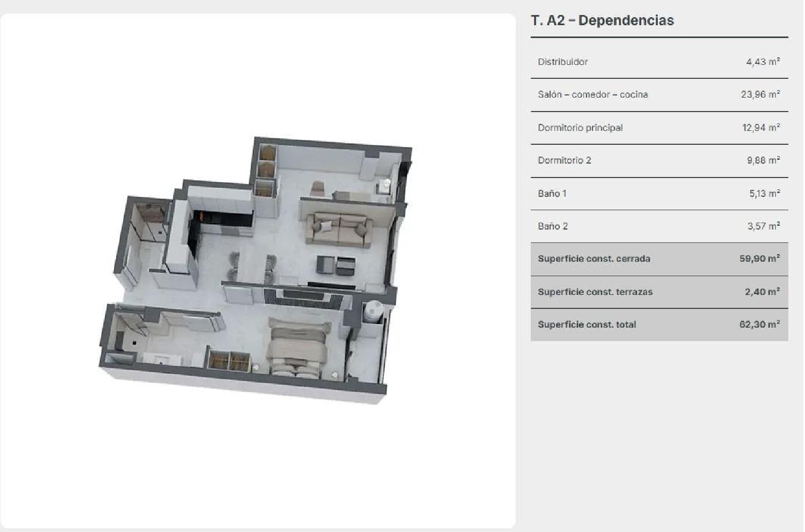805x532 pixels.
Task: Click the "Superficie const. cerrada" row label
Action: [x=594, y=259]
